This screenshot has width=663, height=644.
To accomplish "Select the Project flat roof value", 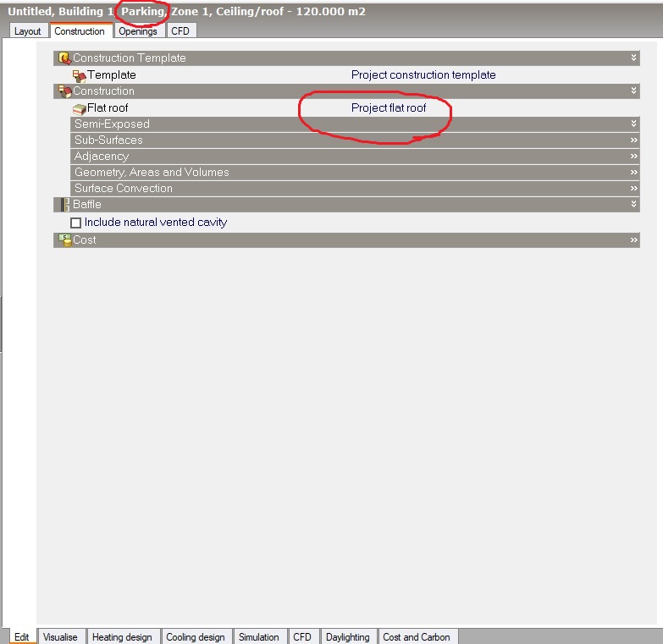I will pyautogui.click(x=389, y=108).
